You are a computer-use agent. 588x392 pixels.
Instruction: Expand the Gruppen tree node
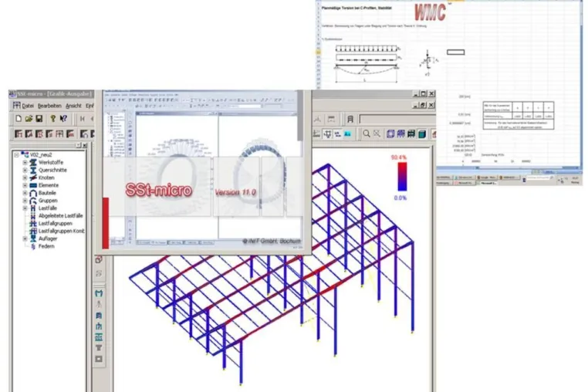pyautogui.click(x=25, y=201)
